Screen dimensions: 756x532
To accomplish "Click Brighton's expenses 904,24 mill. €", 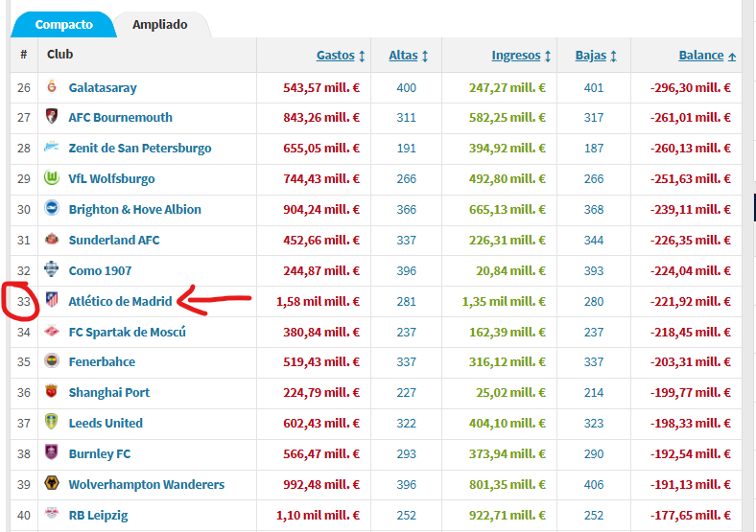I will 321,210.
